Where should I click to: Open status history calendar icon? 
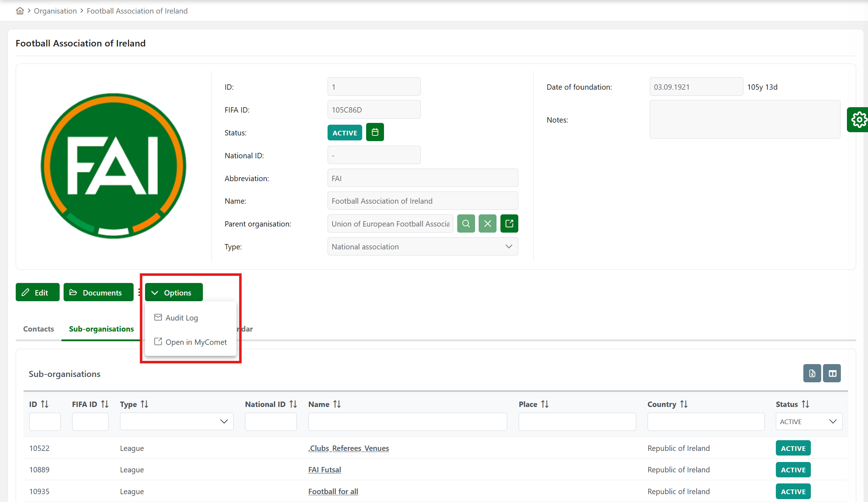tap(375, 132)
